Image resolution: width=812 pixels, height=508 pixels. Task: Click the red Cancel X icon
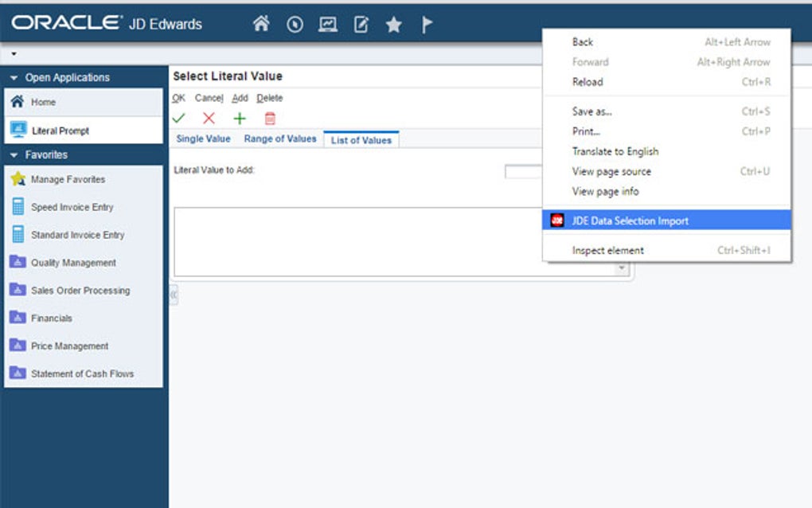coord(208,116)
